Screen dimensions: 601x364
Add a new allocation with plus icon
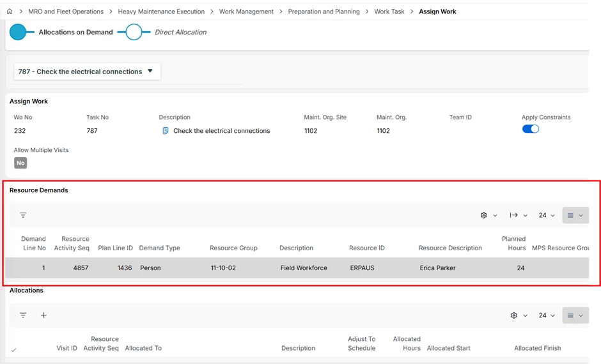(x=43, y=315)
